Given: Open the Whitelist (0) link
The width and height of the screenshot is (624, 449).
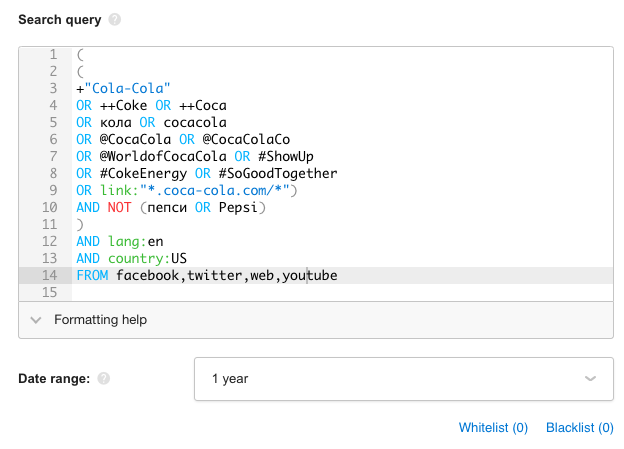Looking at the screenshot, I should click(x=493, y=428).
